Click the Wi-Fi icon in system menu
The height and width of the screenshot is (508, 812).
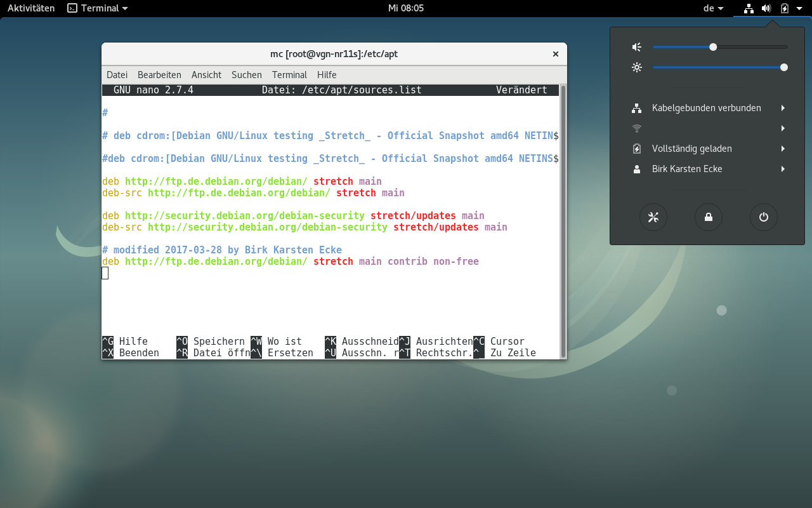(637, 128)
